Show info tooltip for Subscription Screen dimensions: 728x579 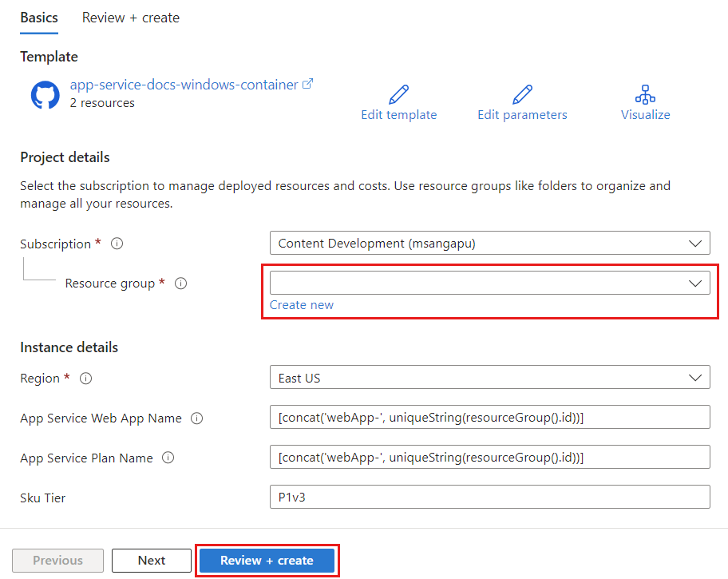tap(117, 244)
